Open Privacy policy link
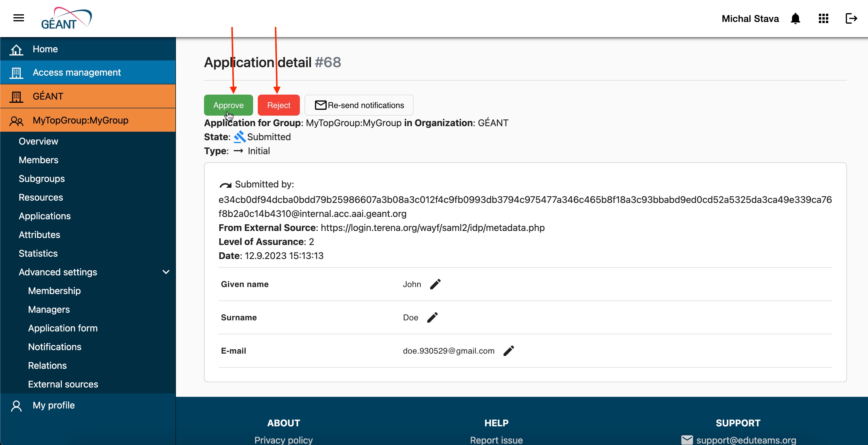Screen dimensions: 868x445 pos(283,440)
